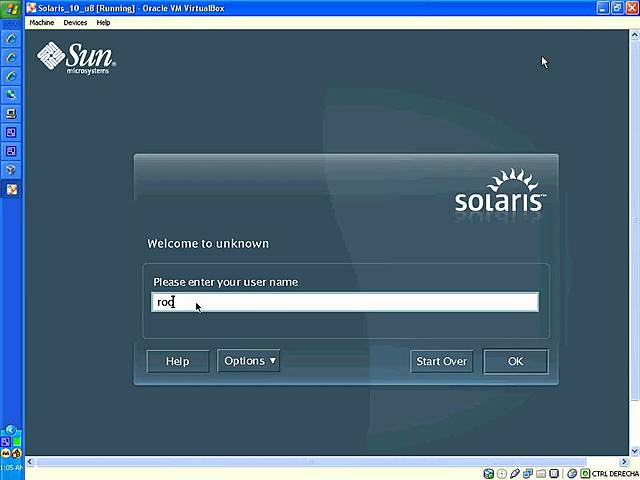The width and height of the screenshot is (640, 480).
Task: Click the horizontal scrollbar thumb
Action: pos(311,462)
